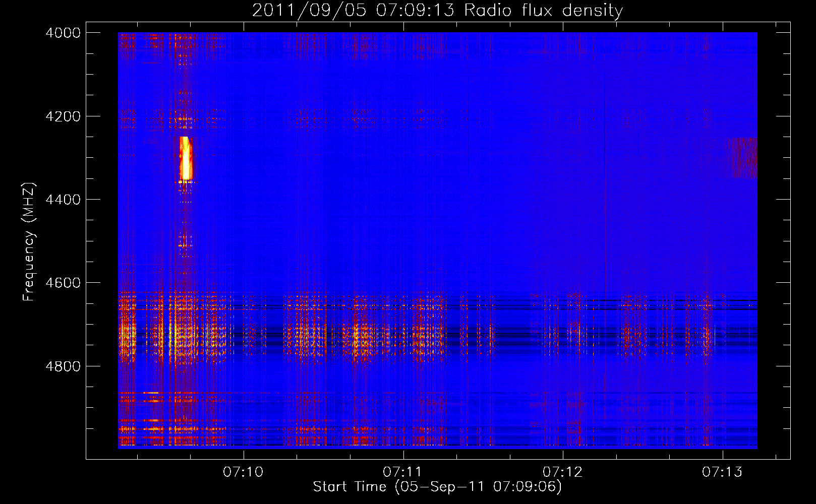Click the 4200 frequency tick label
The width and height of the screenshot is (816, 504).
coord(63,116)
